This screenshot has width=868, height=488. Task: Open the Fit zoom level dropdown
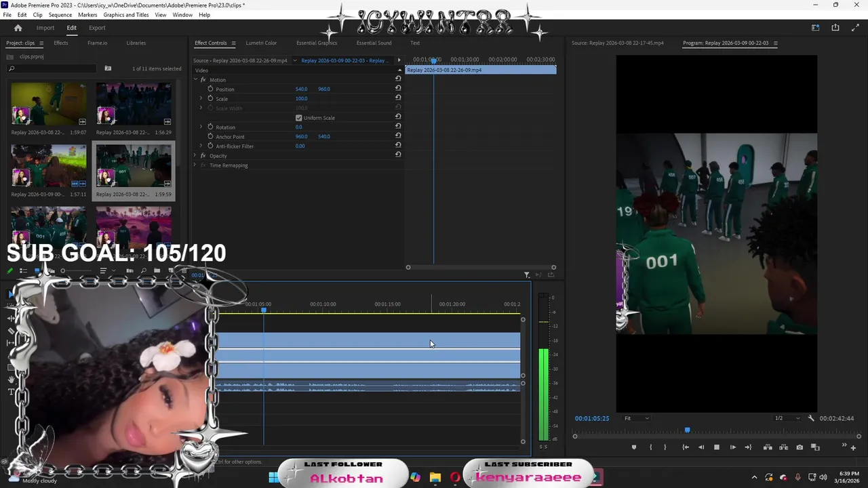point(636,418)
